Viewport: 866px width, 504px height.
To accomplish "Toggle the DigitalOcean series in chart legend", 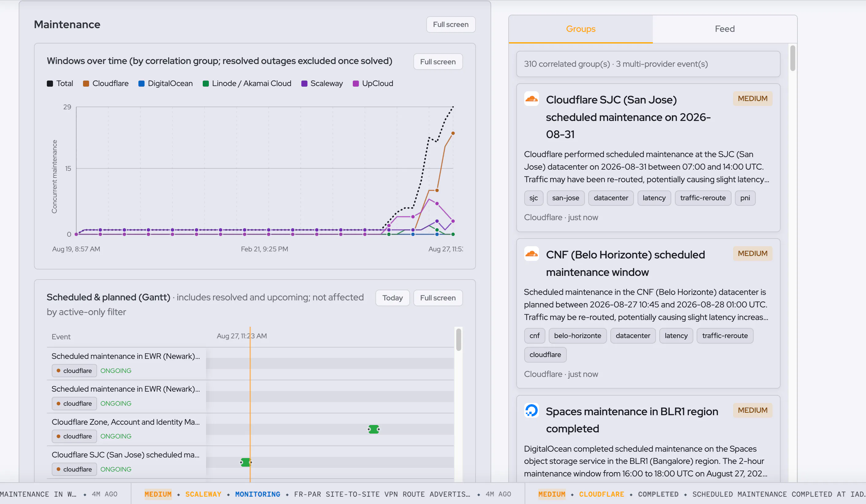I will [x=166, y=84].
